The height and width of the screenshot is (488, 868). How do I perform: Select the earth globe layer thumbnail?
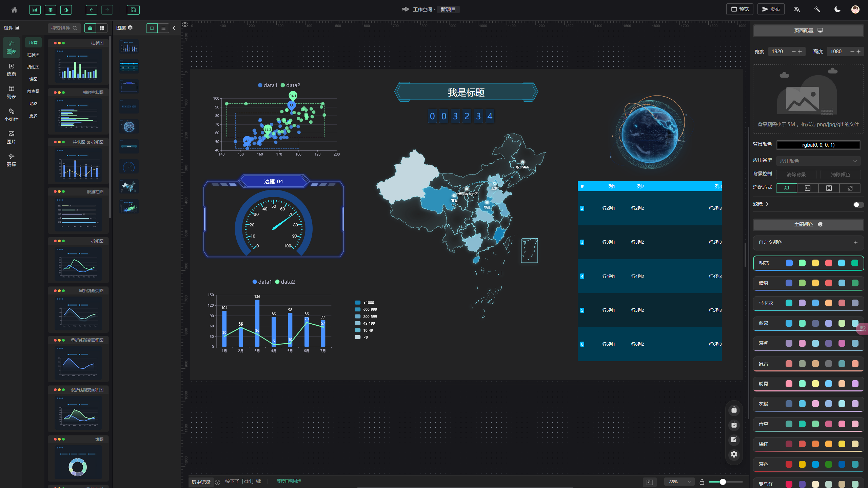pyautogui.click(x=129, y=126)
